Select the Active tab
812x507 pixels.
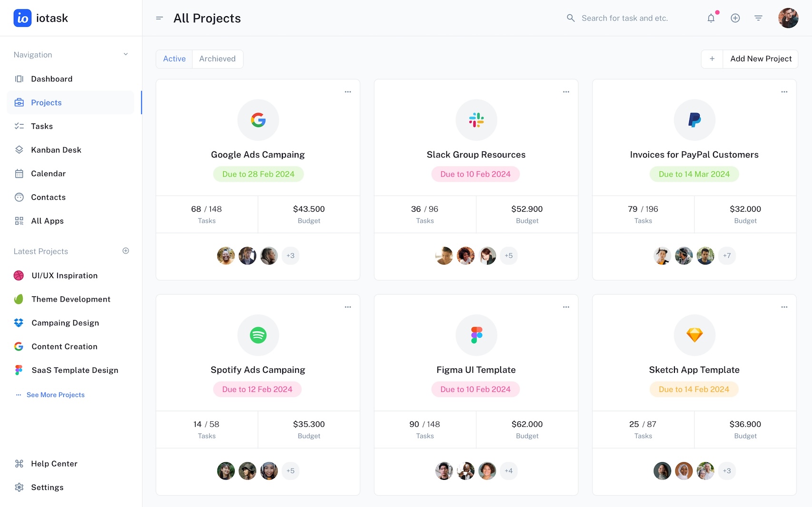(174, 59)
